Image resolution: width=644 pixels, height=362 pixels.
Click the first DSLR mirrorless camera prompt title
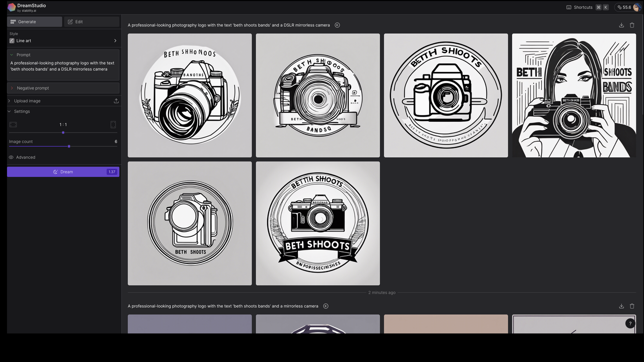229,25
